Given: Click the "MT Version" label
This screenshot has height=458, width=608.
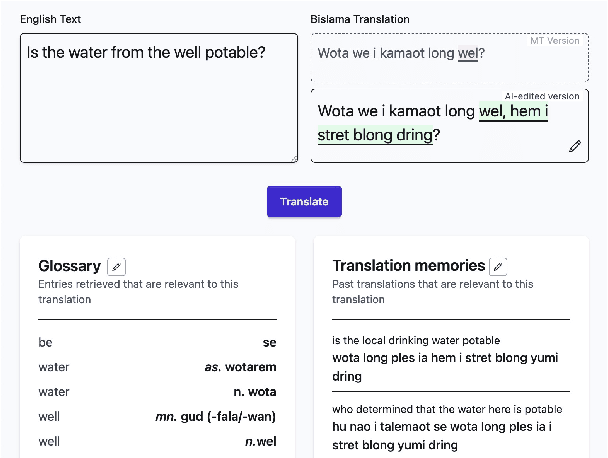Looking at the screenshot, I should 555,41.
